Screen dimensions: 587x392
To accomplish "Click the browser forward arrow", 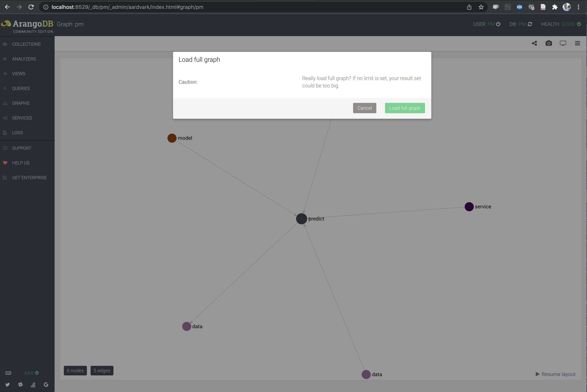I will (19, 7).
